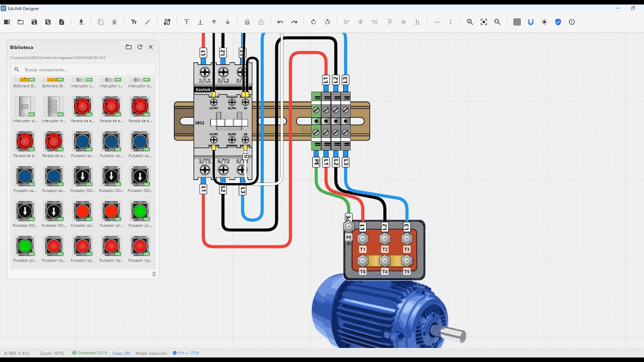This screenshot has width=644, height=362.
Task: Close the Biblioteca panel
Action: point(150,47)
